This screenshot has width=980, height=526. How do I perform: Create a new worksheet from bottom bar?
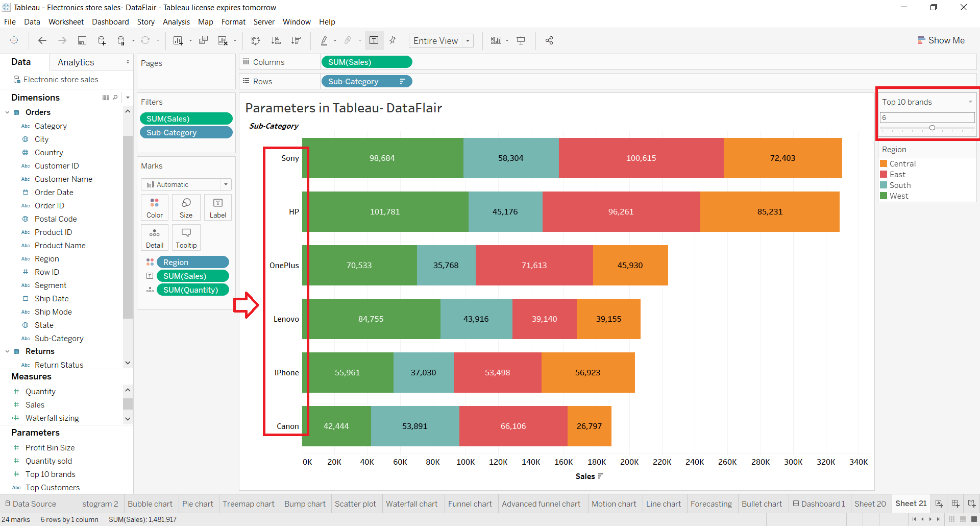click(939, 504)
